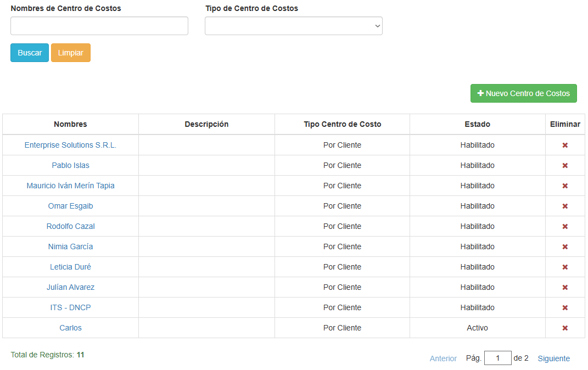Click the page number input box
The image size is (588, 370).
(498, 358)
